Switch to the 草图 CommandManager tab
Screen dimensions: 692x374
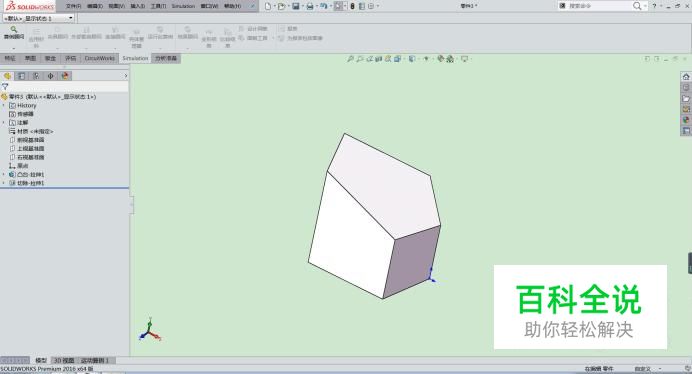[x=30, y=58]
